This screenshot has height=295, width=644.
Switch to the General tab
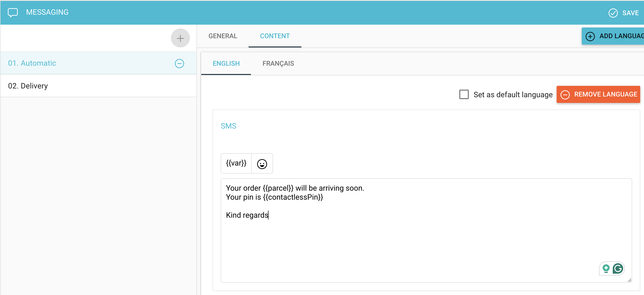point(223,36)
